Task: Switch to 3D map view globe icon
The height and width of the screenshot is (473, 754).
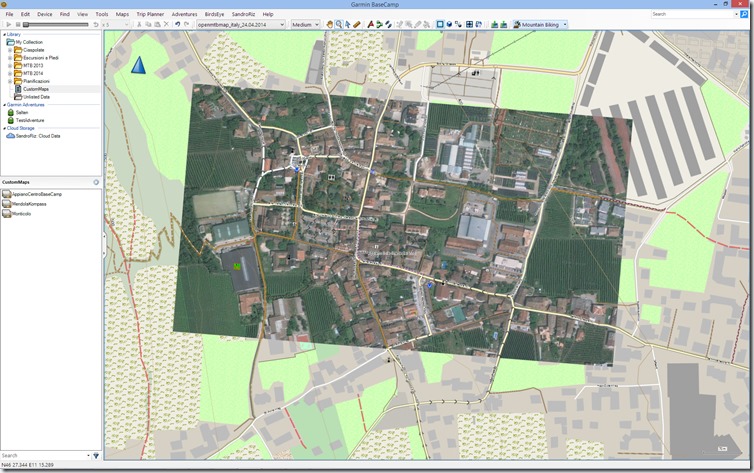Action: pos(449,25)
